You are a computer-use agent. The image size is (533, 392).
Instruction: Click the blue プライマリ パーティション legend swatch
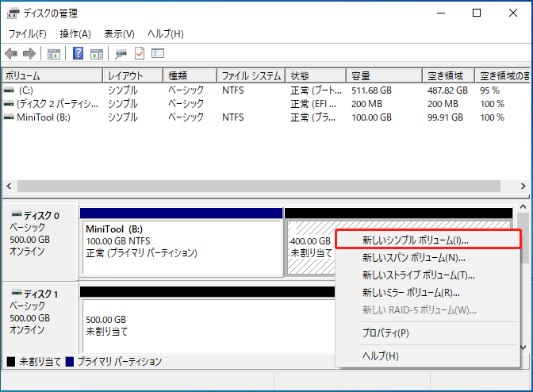pos(70,362)
